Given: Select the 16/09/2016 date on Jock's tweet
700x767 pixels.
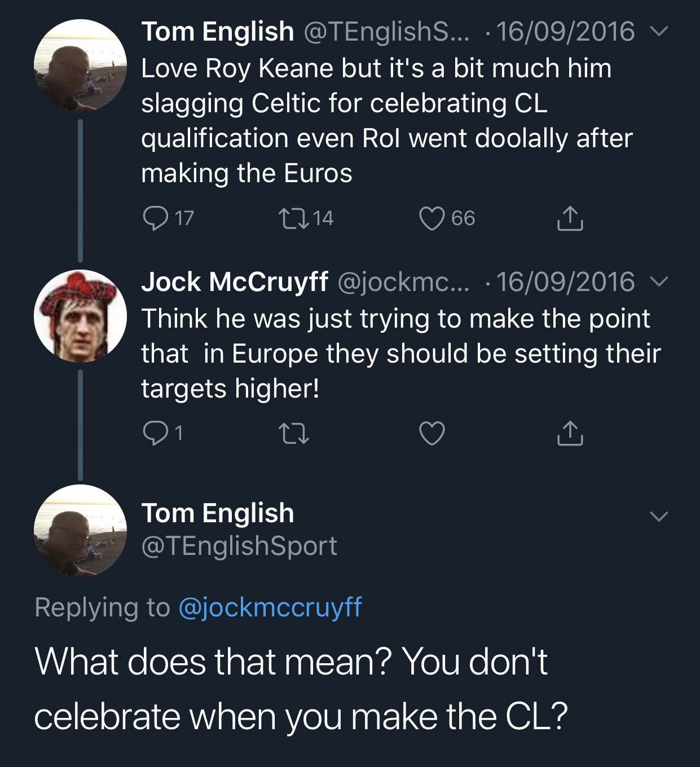Looking at the screenshot, I should click(x=565, y=281).
